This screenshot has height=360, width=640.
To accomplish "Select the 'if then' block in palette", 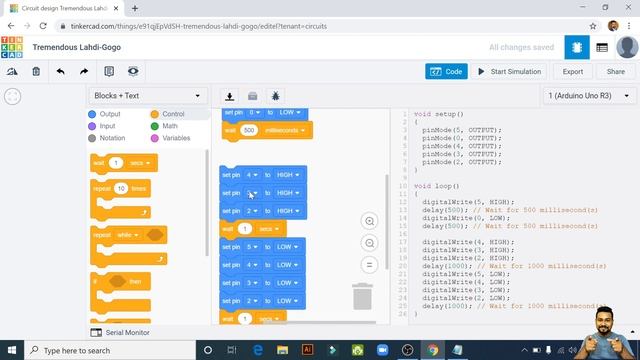I will [121, 292].
